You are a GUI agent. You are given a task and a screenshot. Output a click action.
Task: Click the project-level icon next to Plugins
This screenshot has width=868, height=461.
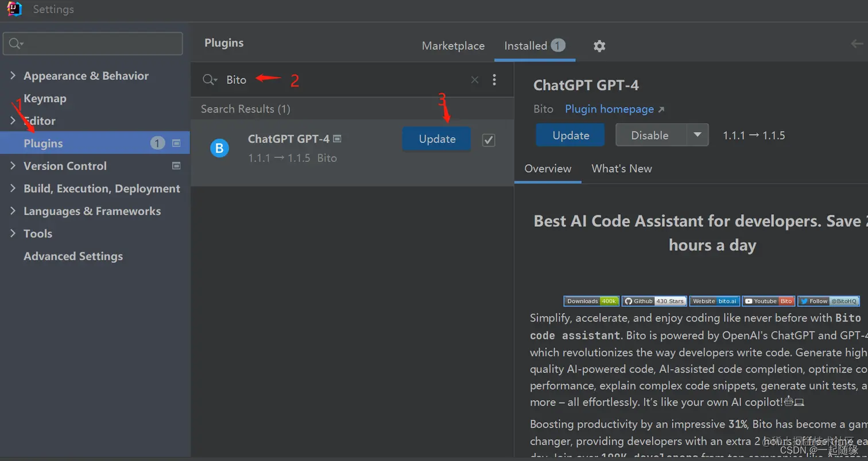pyautogui.click(x=177, y=144)
